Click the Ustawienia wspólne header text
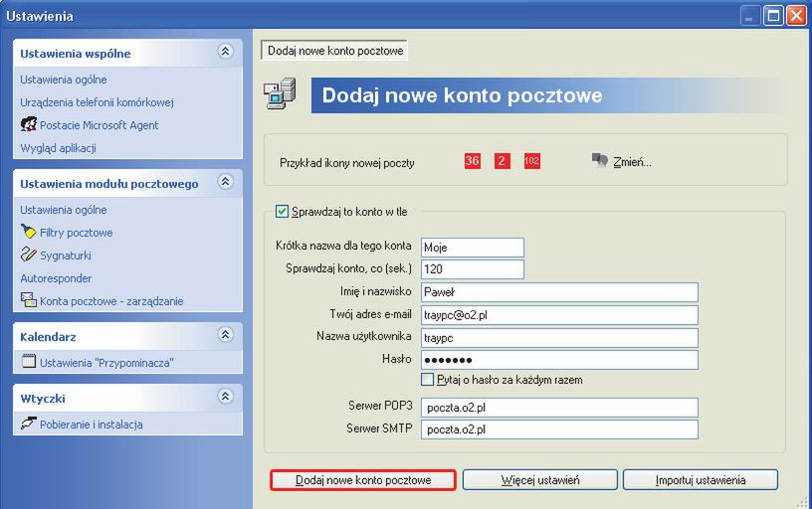Viewport: 812px width, 509px height. pos(75,54)
